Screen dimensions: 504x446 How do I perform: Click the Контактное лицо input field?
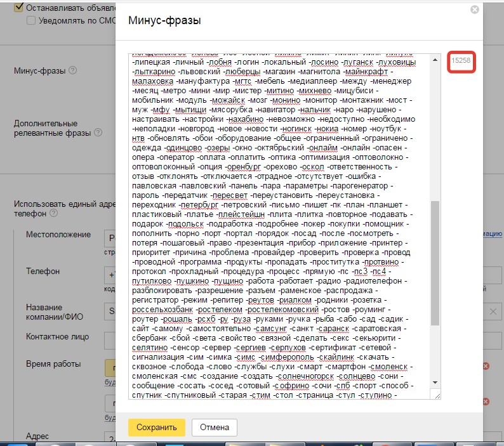(x=110, y=340)
